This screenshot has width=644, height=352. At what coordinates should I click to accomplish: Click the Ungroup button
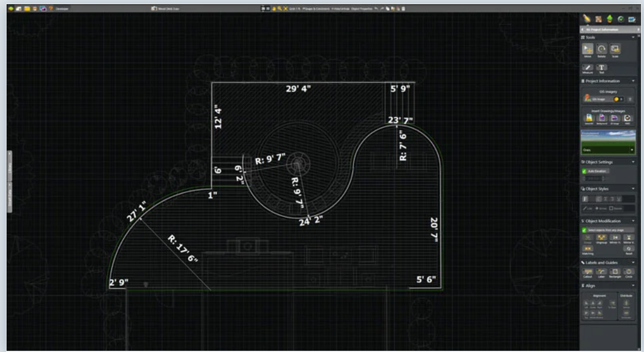click(601, 239)
